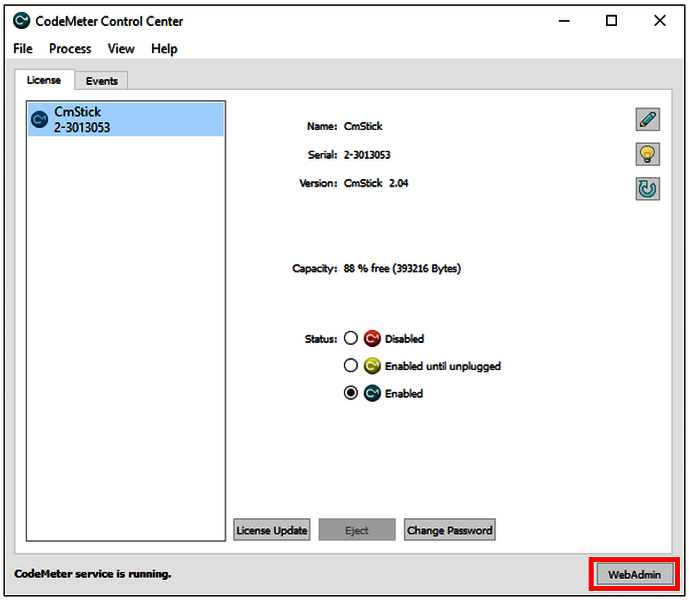Select Enabled until unplugged radio button
This screenshot has height=600, width=689.
click(350, 366)
